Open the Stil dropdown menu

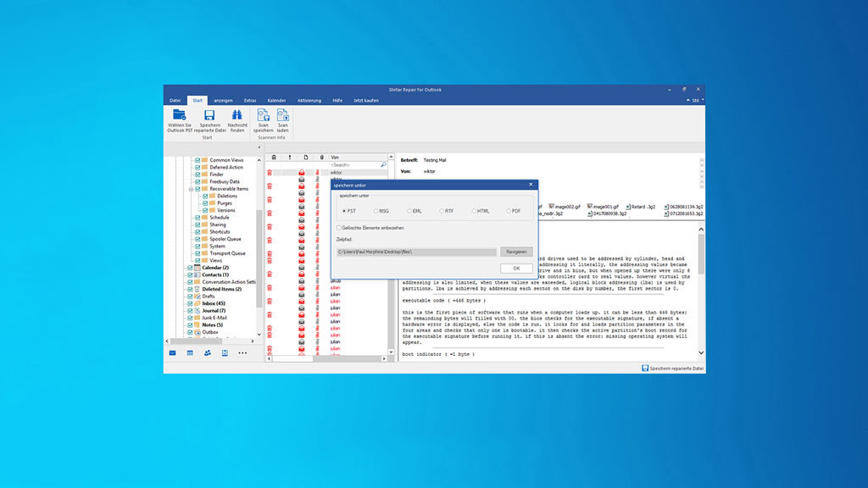click(698, 101)
